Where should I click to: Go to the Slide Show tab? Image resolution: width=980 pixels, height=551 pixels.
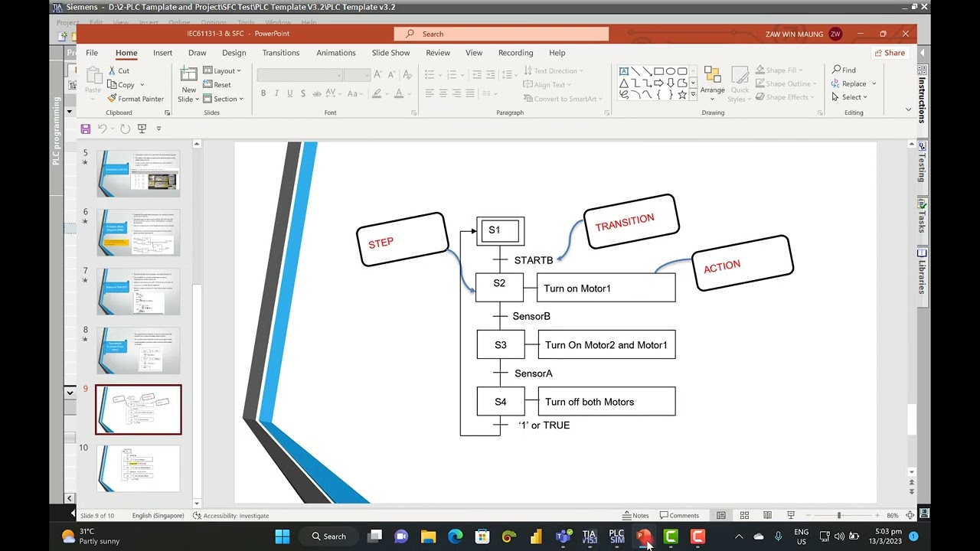[x=390, y=53]
